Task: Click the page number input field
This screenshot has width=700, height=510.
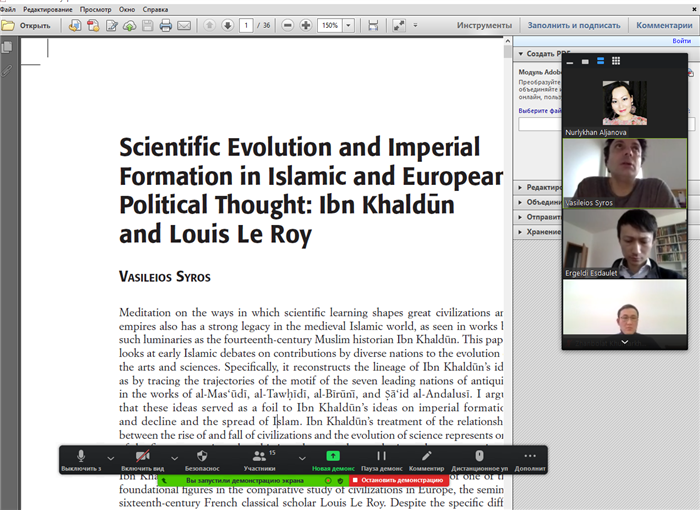Action: [246, 25]
